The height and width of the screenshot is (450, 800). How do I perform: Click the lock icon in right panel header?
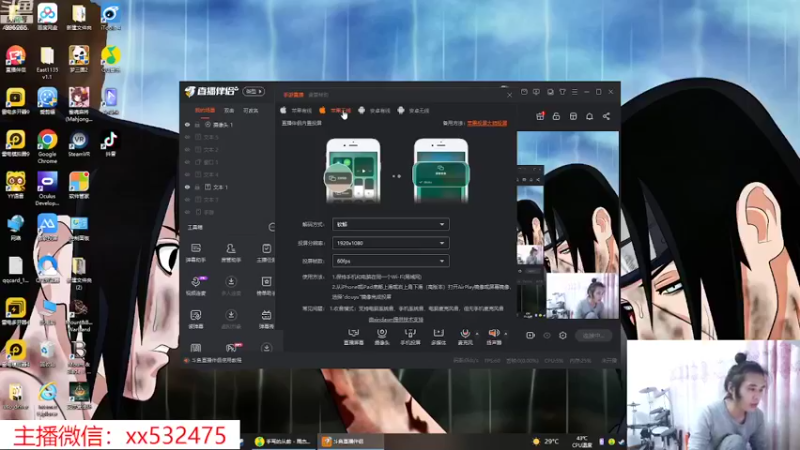pyautogui.click(x=556, y=116)
